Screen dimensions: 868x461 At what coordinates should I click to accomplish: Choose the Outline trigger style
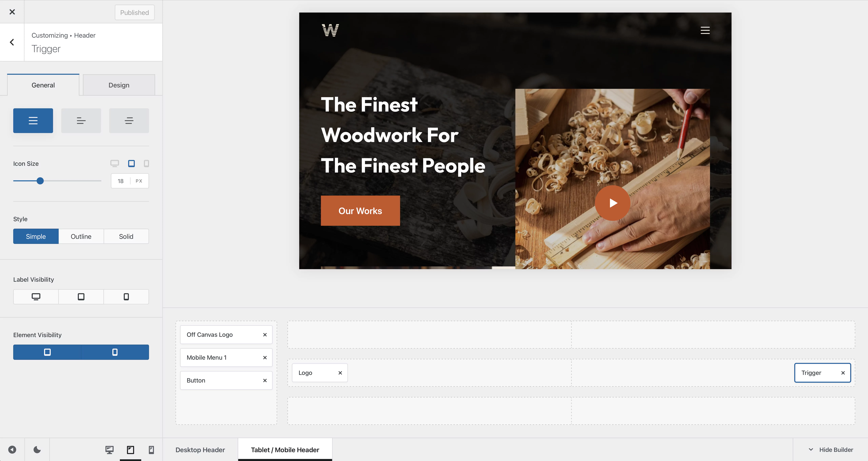click(81, 236)
